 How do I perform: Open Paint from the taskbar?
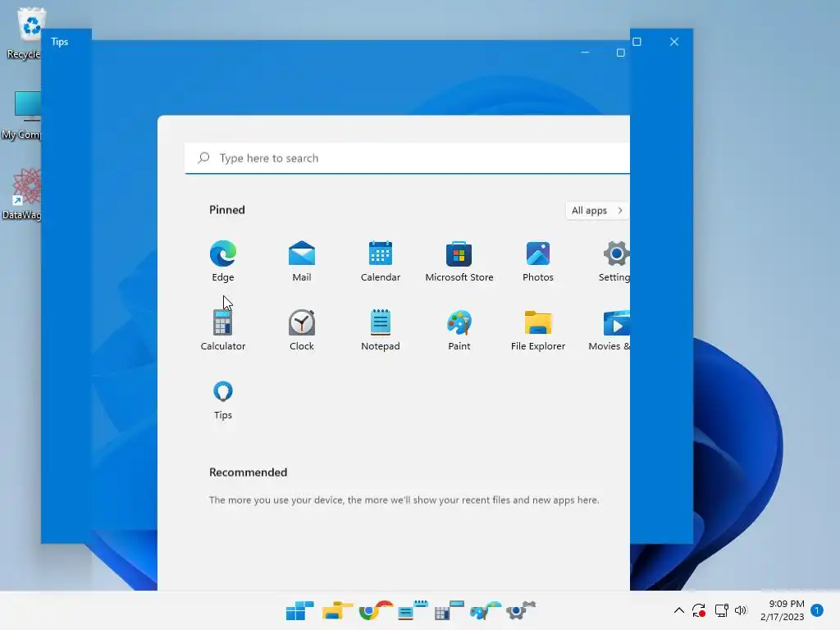click(x=486, y=610)
